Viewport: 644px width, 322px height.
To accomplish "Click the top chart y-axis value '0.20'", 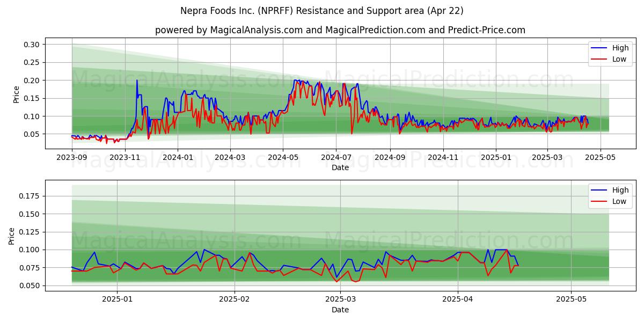I will [x=32, y=80].
